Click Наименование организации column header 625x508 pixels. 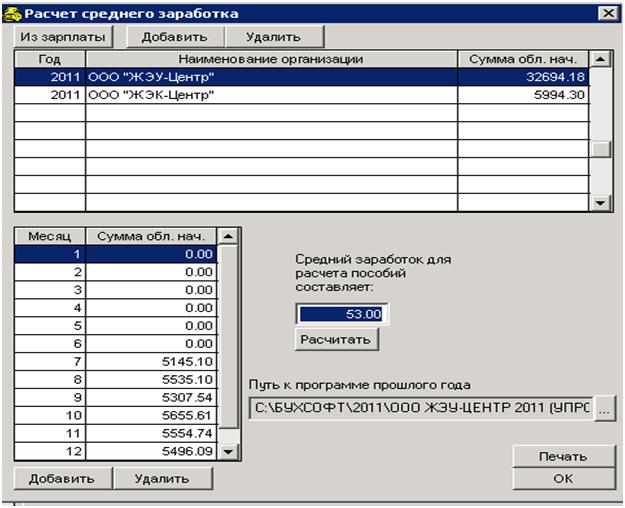270,59
